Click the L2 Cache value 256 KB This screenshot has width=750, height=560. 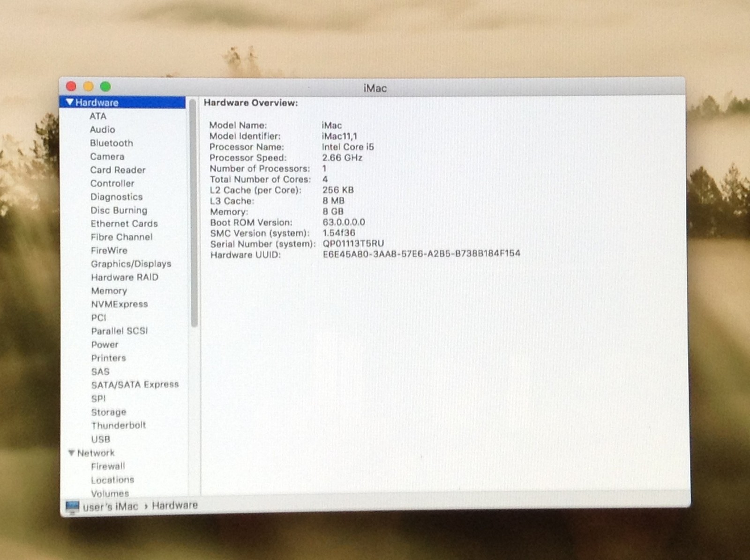click(338, 190)
